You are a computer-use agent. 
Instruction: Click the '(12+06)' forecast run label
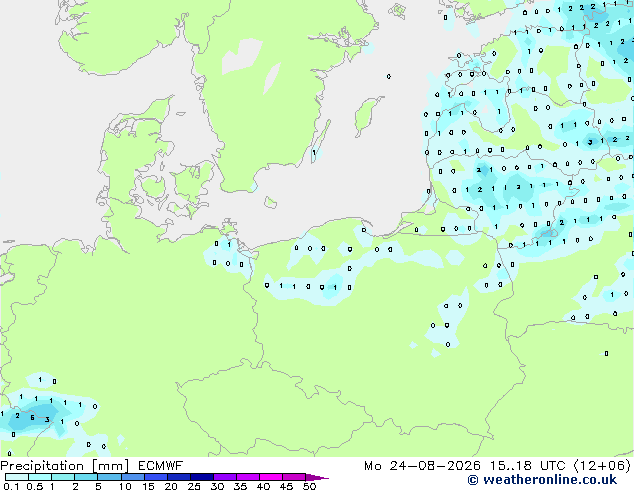point(602,466)
